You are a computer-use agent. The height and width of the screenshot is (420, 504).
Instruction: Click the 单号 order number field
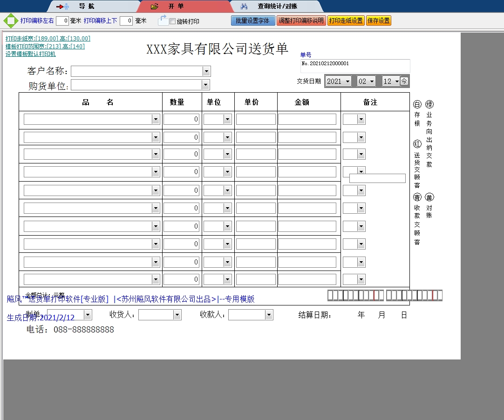[355, 65]
